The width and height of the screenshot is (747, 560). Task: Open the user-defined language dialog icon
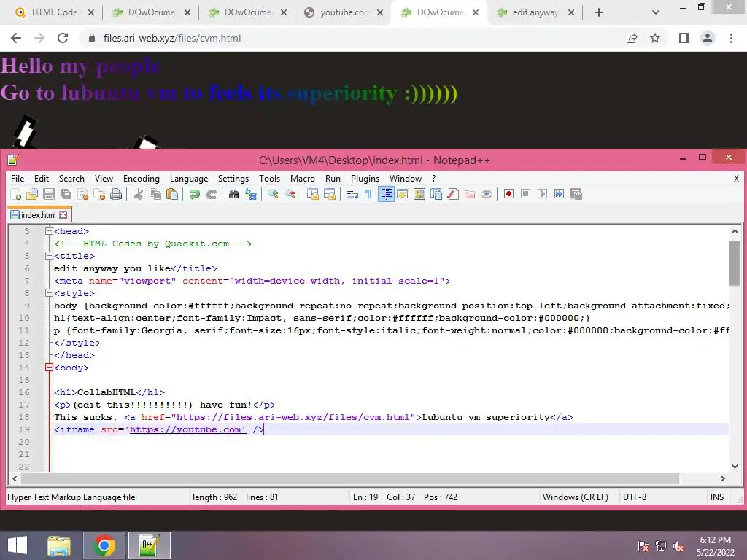point(403,194)
